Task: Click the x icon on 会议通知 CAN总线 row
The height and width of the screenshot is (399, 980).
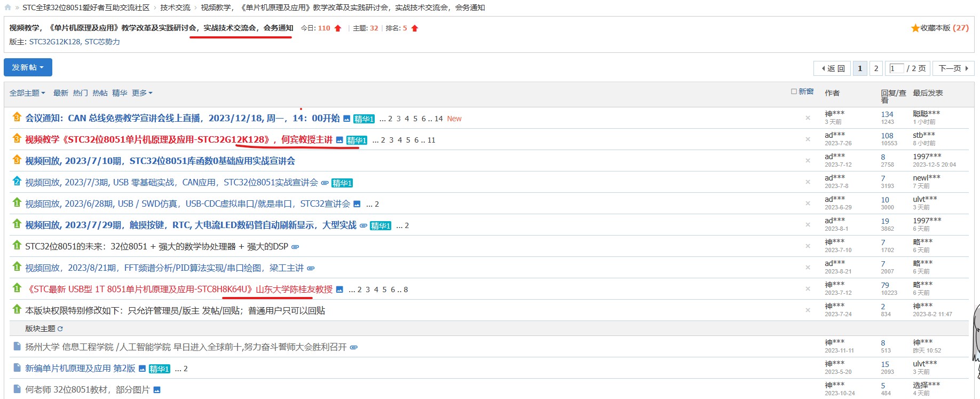Action: pos(808,118)
